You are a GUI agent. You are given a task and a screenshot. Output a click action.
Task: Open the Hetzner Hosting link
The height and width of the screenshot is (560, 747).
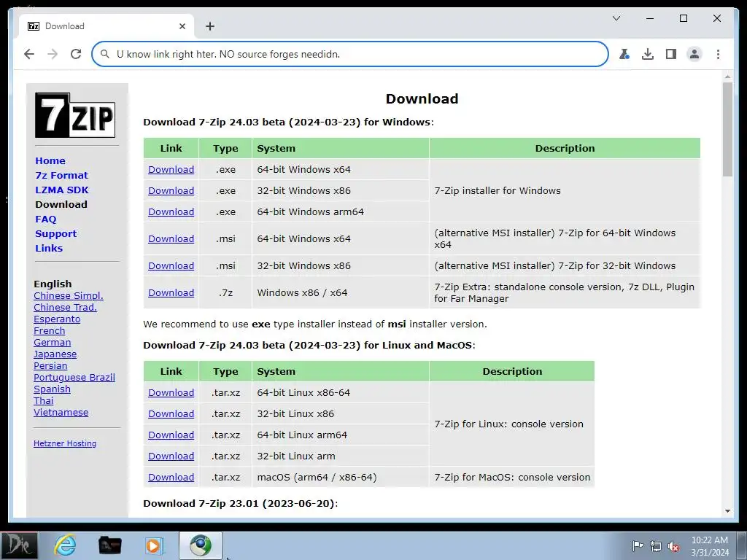65,443
